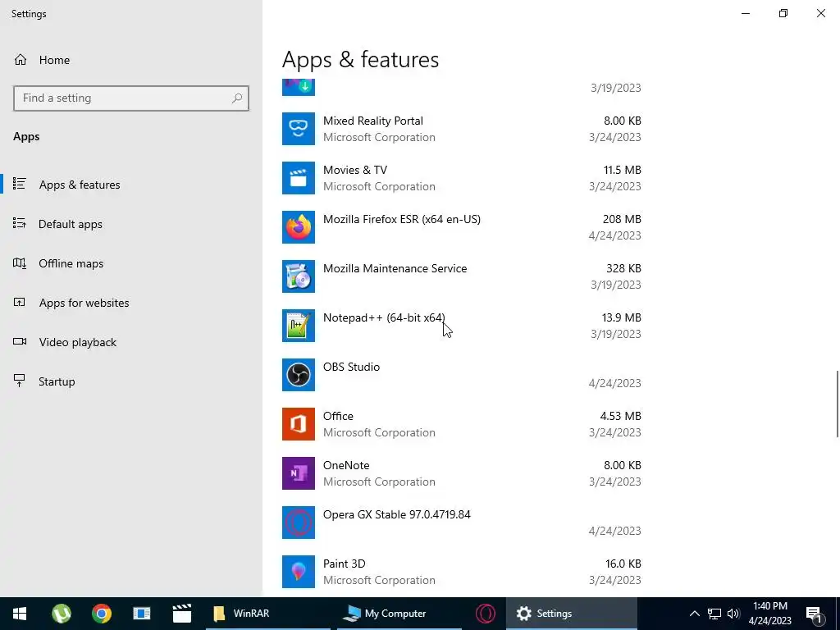The height and width of the screenshot is (630, 840).
Task: Open Offline maps settings page
Action: (131, 263)
